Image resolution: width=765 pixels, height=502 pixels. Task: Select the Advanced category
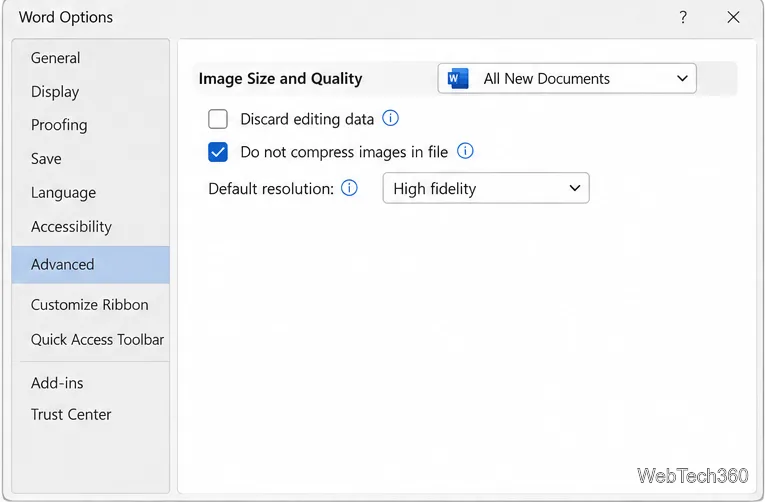pos(91,264)
